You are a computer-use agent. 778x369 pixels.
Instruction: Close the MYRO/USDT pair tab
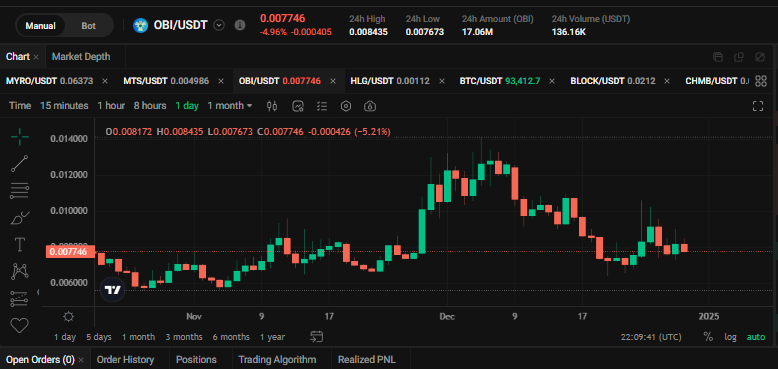pos(105,81)
